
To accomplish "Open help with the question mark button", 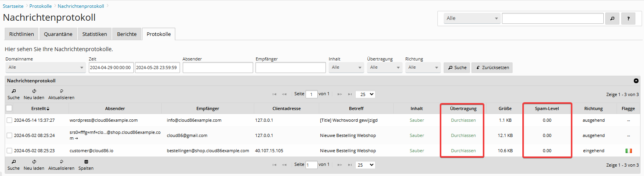I will click(628, 18).
